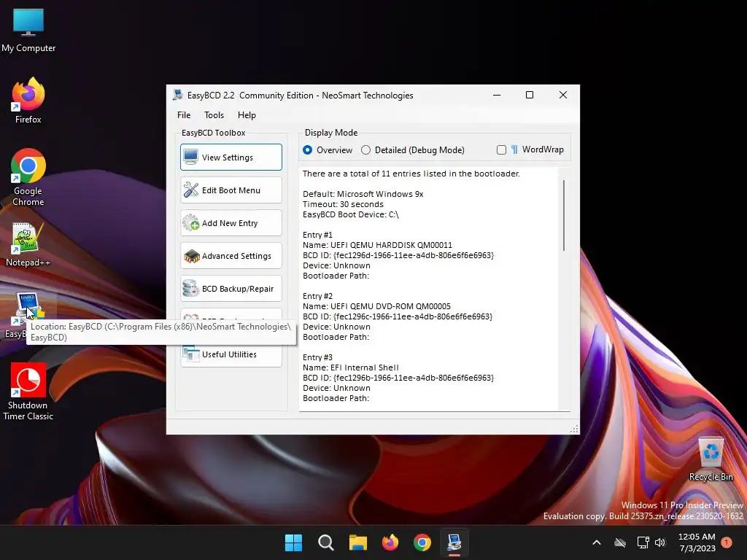Click the View Settings button

pyautogui.click(x=231, y=157)
